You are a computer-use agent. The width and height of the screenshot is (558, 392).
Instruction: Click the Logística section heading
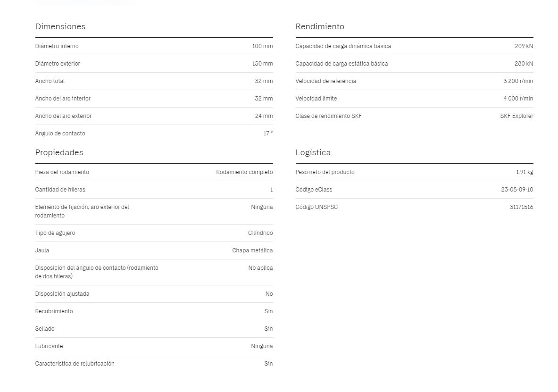(313, 153)
